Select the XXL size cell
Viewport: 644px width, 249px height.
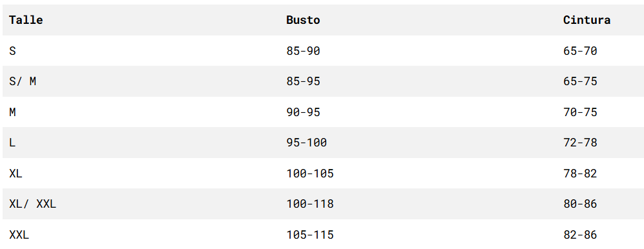(x=19, y=235)
